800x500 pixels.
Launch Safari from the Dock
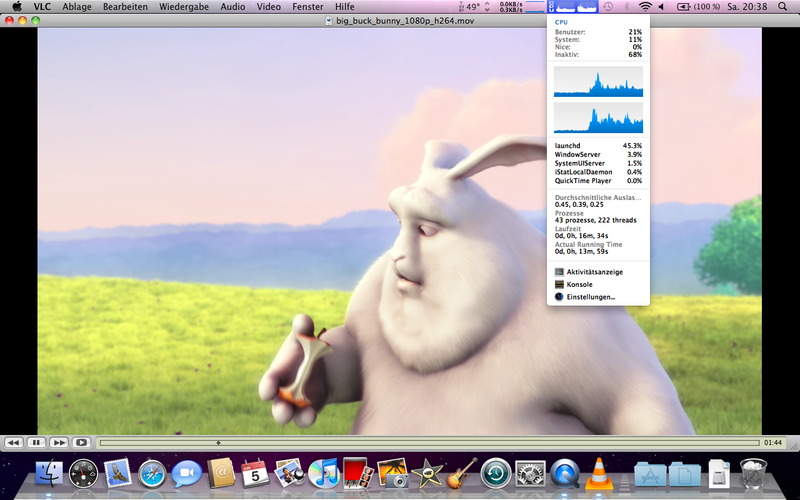[152, 473]
